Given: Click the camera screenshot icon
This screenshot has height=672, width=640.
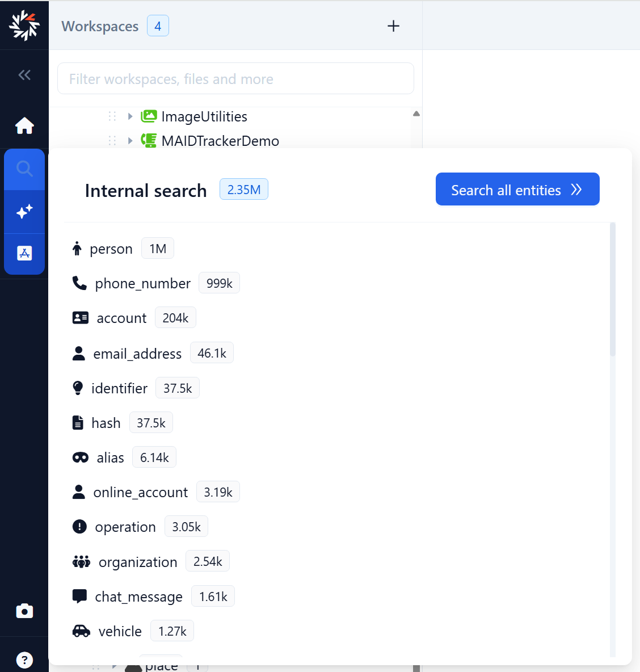Looking at the screenshot, I should [x=24, y=611].
